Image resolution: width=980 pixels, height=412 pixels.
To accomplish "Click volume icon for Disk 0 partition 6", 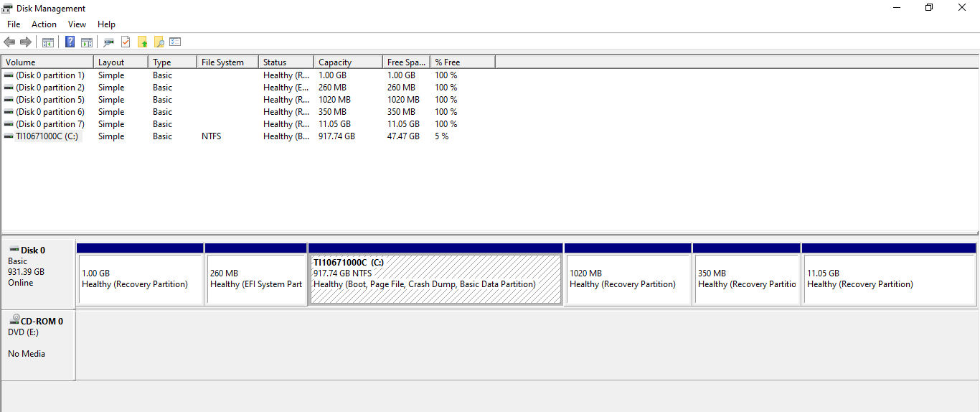I will click(x=9, y=112).
